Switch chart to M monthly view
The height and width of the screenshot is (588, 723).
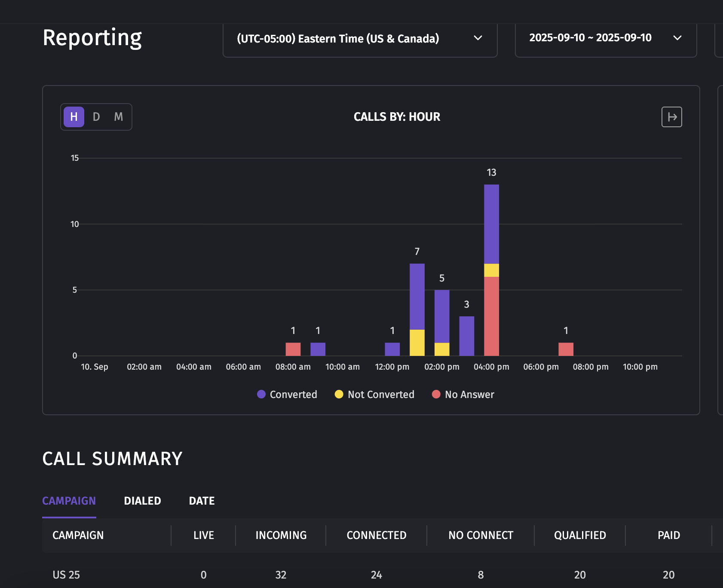point(119,117)
